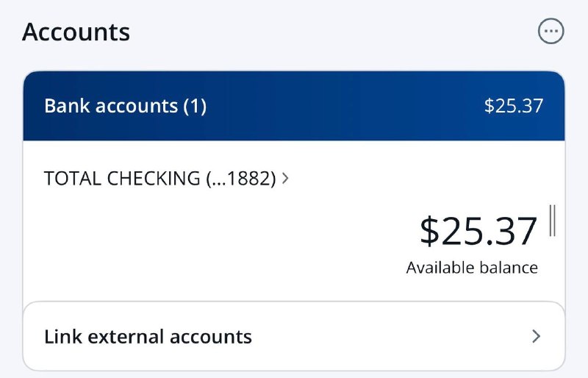Click the dollar sign of the large balance
This screenshot has height=378, width=588.
tap(428, 231)
